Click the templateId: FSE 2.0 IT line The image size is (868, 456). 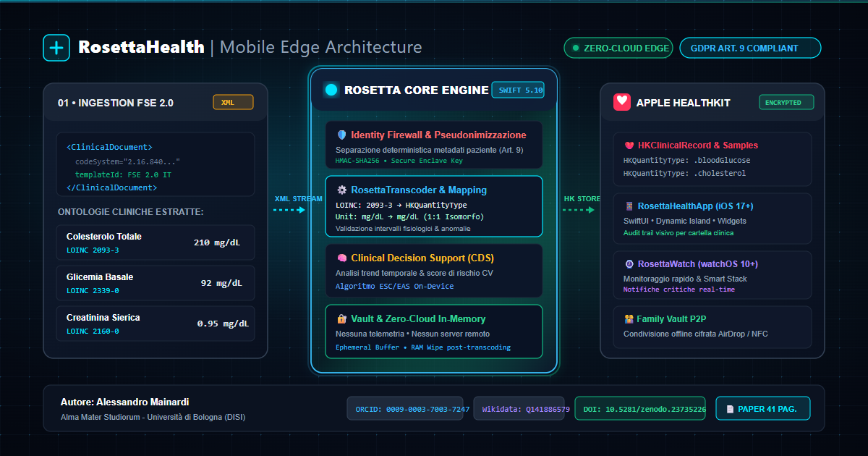tap(123, 174)
